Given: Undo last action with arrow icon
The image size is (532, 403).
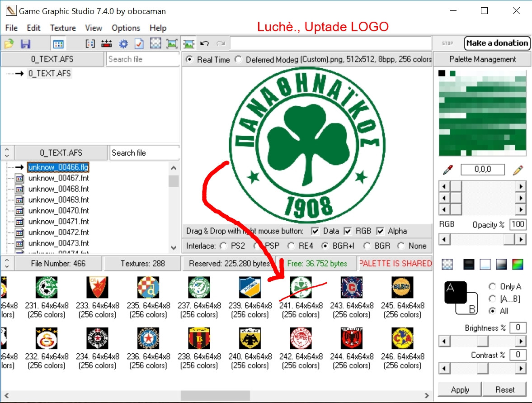Looking at the screenshot, I should click(x=204, y=43).
